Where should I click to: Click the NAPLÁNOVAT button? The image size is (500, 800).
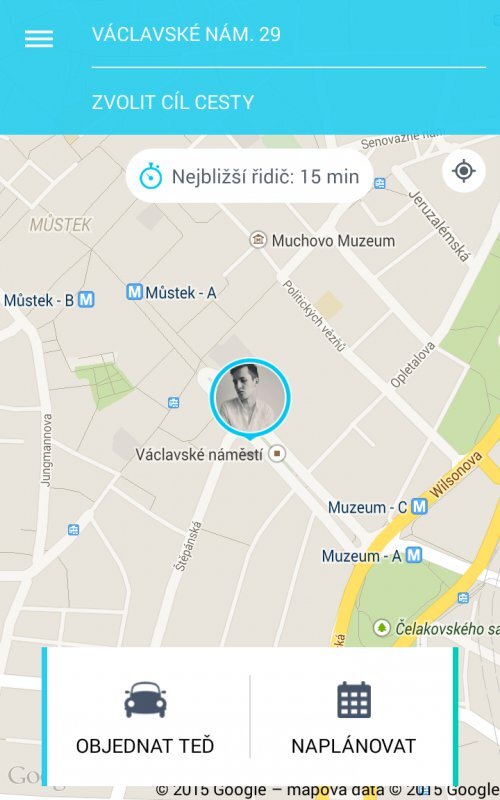354,717
